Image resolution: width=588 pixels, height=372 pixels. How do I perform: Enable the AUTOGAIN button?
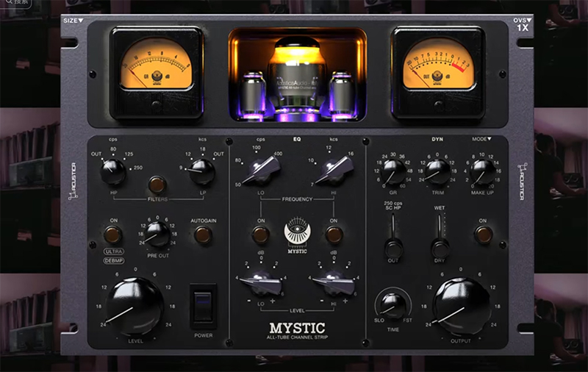click(x=203, y=235)
